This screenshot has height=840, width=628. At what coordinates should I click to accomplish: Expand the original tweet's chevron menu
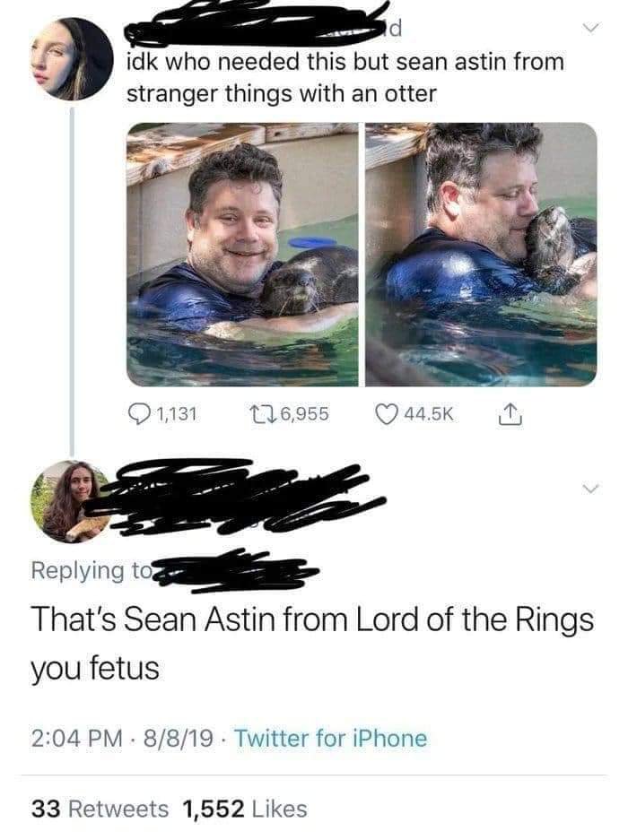tap(590, 27)
